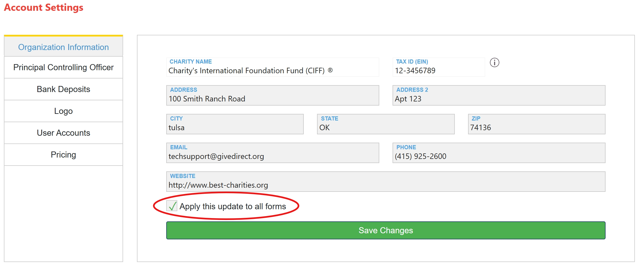Click the Save Changes button

[x=386, y=230]
